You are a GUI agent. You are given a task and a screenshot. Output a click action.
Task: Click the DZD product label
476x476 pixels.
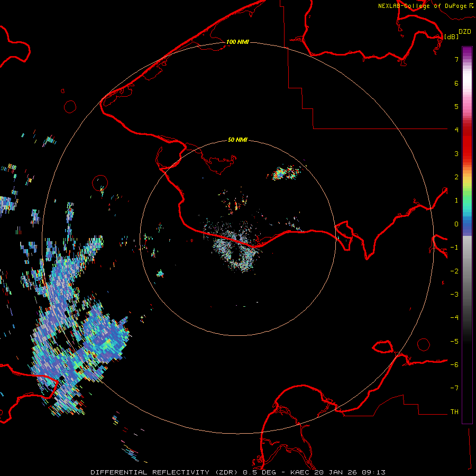[x=465, y=32]
